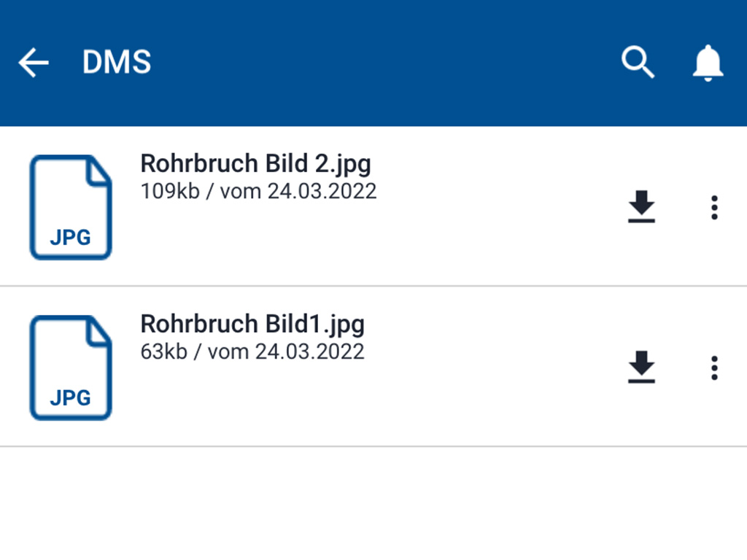
Task: Click empty white area below the file list
Action: [373, 503]
